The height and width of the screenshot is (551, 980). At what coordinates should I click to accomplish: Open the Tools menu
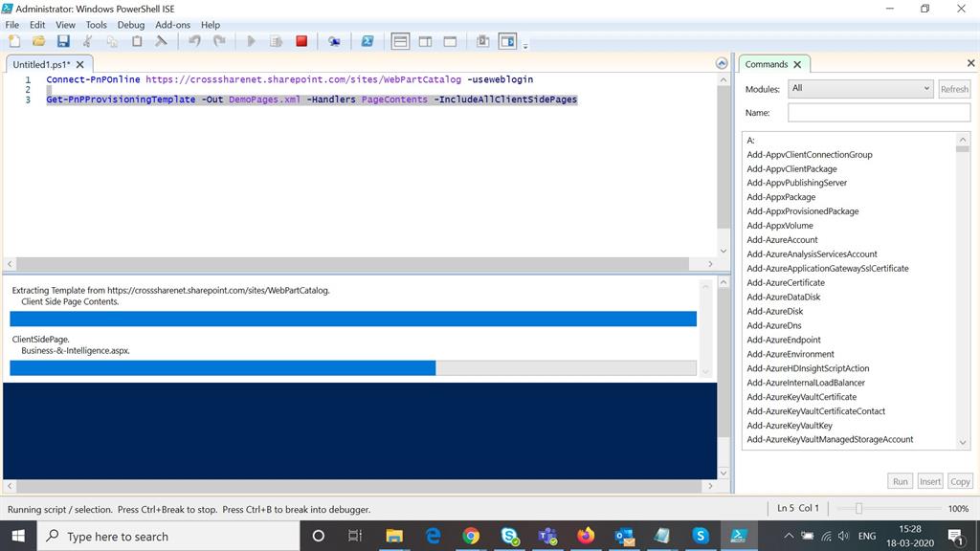pos(97,25)
